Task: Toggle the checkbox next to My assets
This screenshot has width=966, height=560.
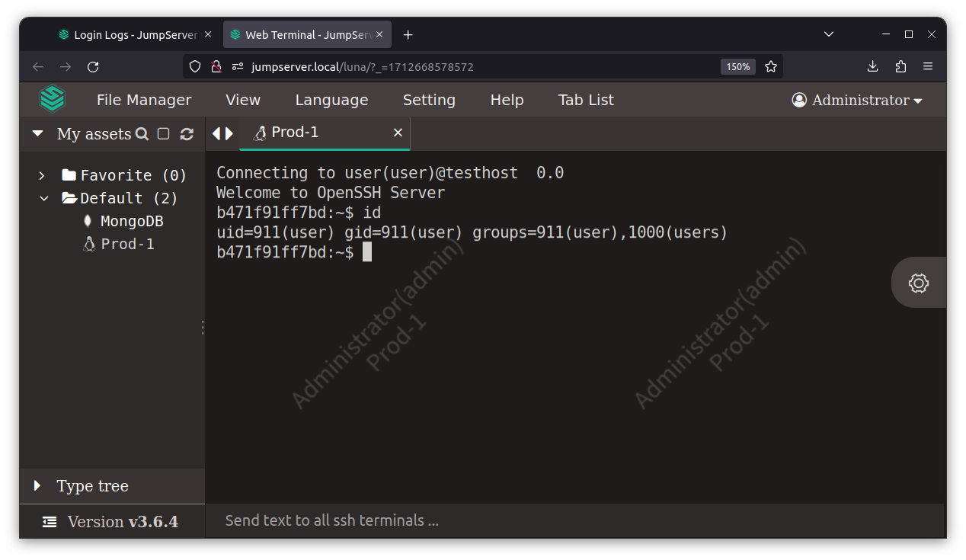Action: [x=163, y=134]
